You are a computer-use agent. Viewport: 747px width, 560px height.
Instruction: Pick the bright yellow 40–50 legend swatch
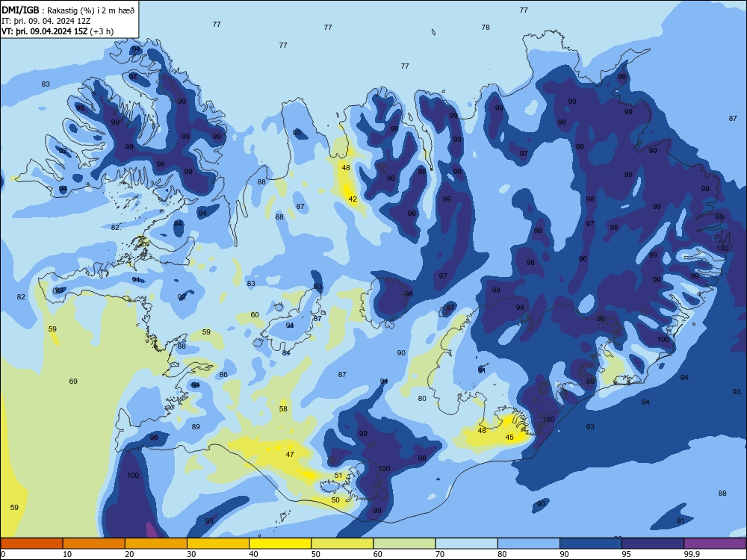280,544
